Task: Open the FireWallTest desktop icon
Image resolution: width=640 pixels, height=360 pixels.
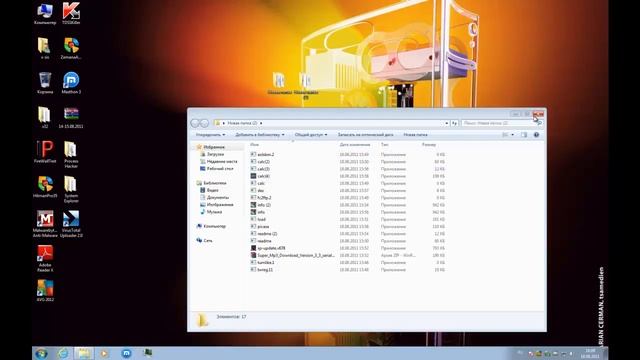Action: (x=45, y=152)
